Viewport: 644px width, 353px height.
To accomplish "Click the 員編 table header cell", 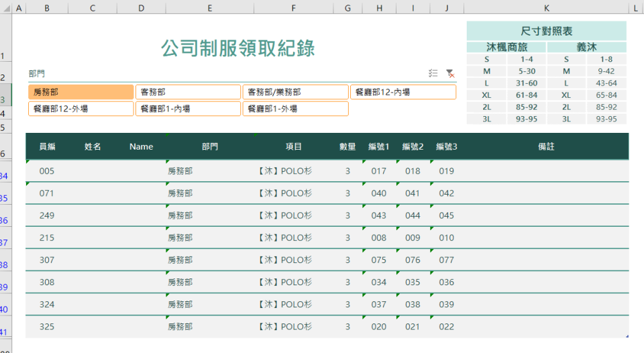I will 47,146.
